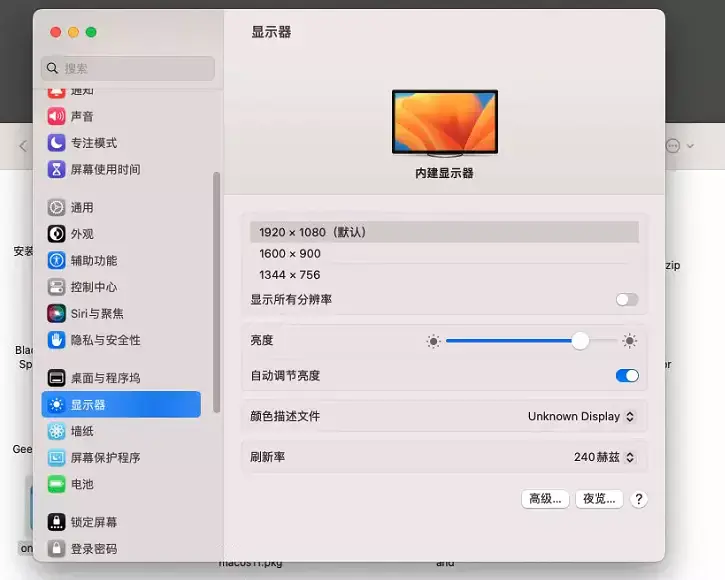Open the 锁定屏幕 lock icon
The image size is (725, 580).
(56, 522)
